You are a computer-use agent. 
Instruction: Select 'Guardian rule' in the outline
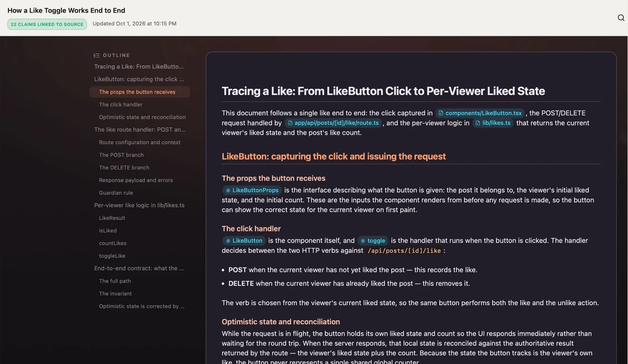point(116,192)
